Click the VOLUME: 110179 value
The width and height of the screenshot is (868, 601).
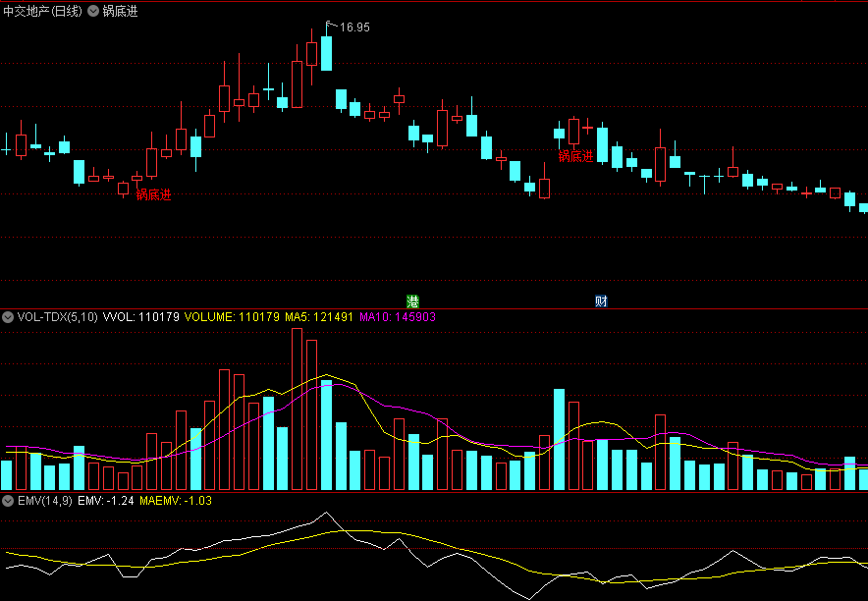pyautogui.click(x=232, y=317)
